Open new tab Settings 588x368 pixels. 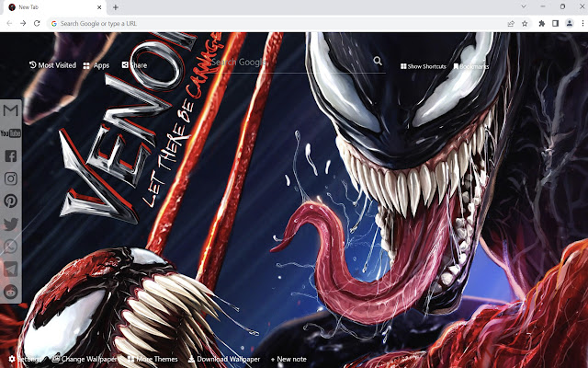(26, 360)
